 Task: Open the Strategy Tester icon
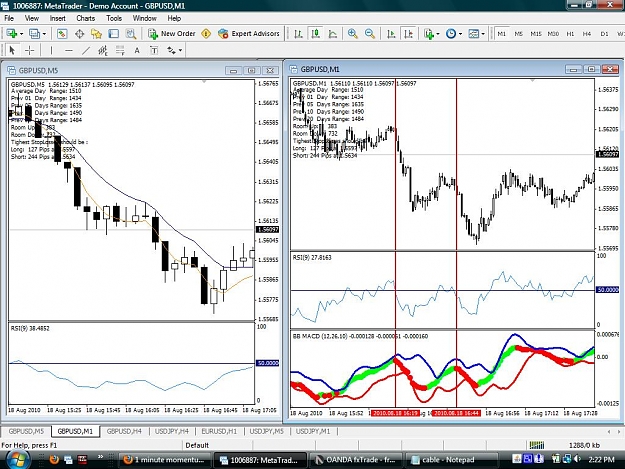pos(131,34)
